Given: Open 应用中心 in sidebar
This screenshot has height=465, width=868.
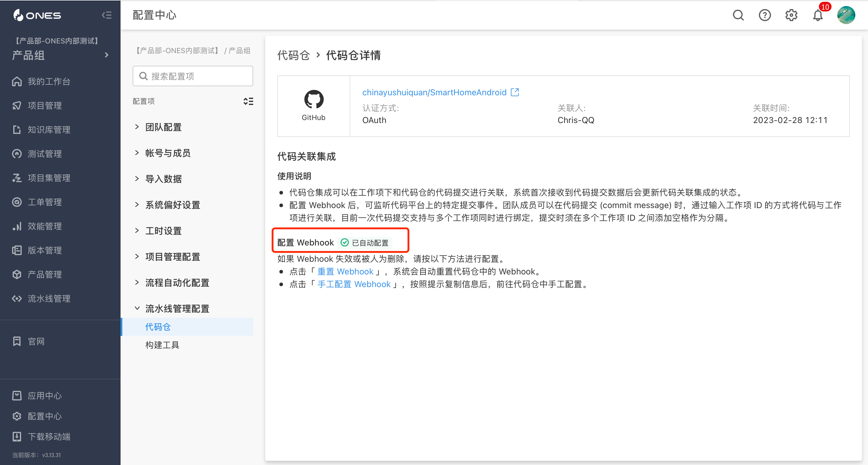Looking at the screenshot, I should tap(45, 396).
